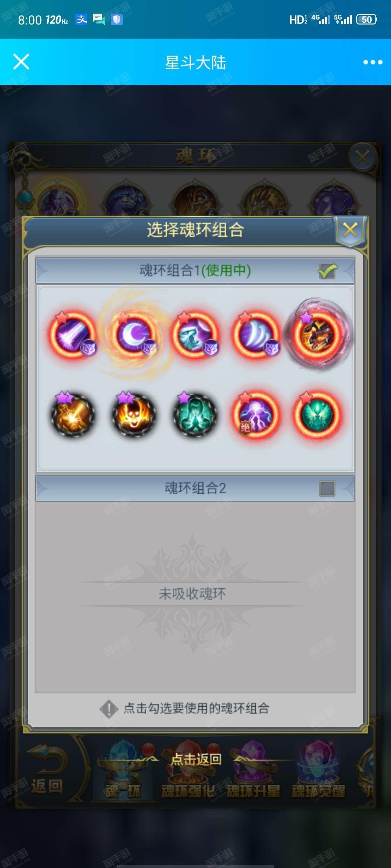Select the purple meteor slash soul ring icon
This screenshot has width=391, height=868.
(73, 335)
